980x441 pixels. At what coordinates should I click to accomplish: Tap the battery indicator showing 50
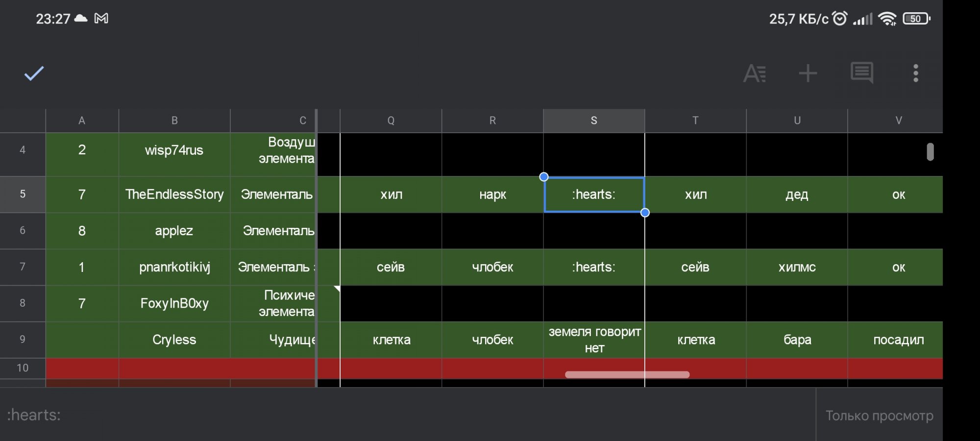click(x=917, y=18)
